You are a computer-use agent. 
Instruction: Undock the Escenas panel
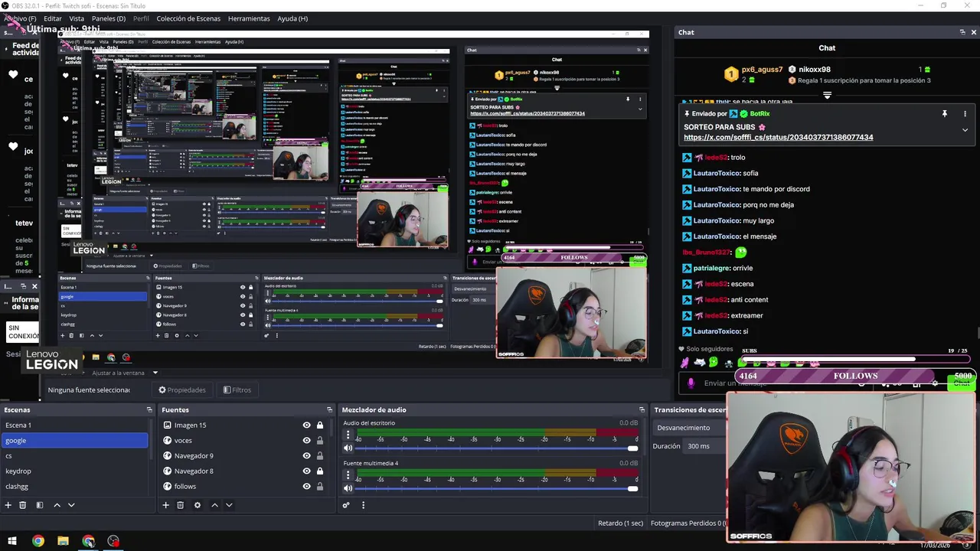point(149,409)
